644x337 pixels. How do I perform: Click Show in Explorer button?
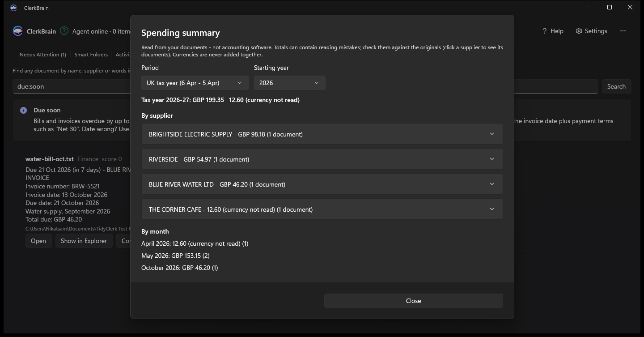pyautogui.click(x=84, y=241)
